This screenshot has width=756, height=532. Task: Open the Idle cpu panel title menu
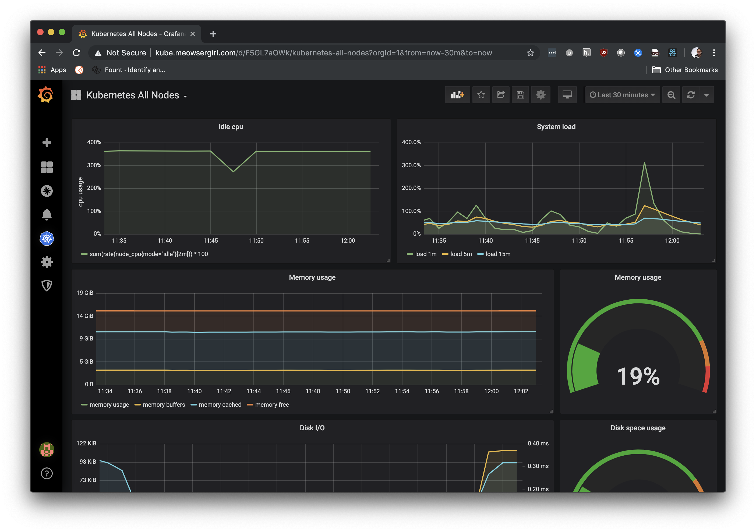231,127
